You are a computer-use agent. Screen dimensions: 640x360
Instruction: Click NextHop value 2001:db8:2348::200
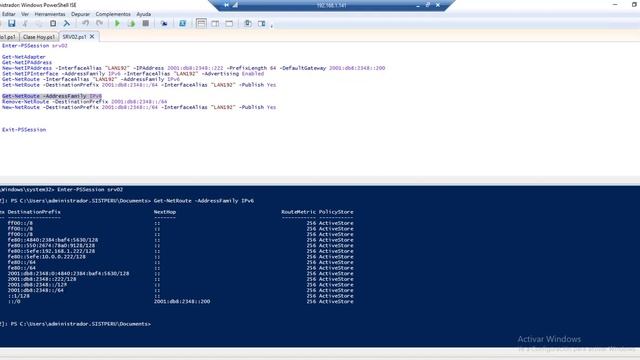click(x=182, y=301)
